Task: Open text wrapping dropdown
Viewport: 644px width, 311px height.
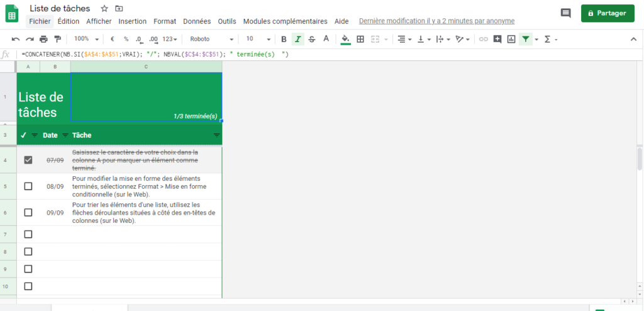Action: [x=443, y=39]
